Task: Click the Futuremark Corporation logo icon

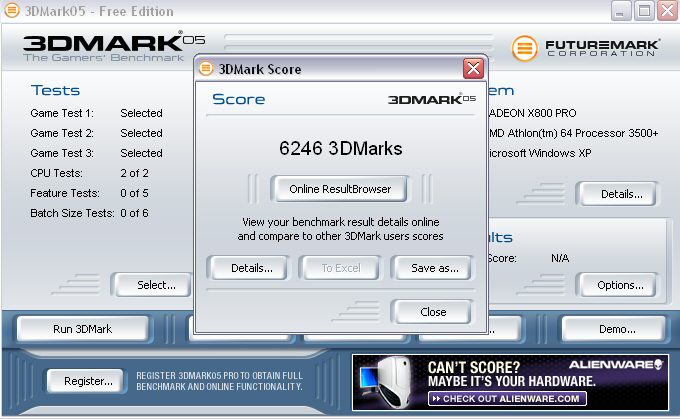Action: 524,48
